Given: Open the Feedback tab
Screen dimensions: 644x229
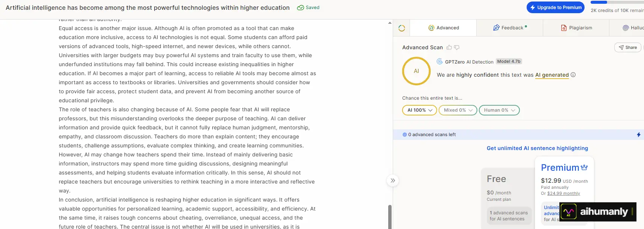Looking at the screenshot, I should point(510,28).
